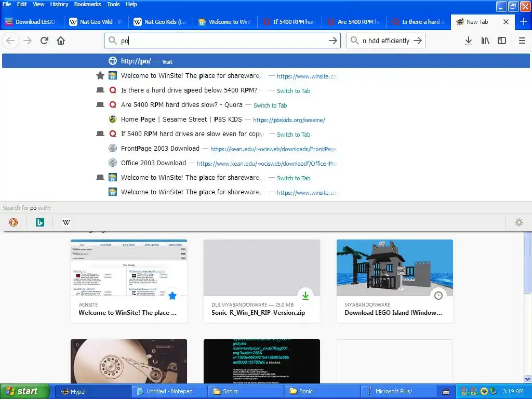Go to the Home page
The height and width of the screenshot is (399, 532).
point(61,41)
